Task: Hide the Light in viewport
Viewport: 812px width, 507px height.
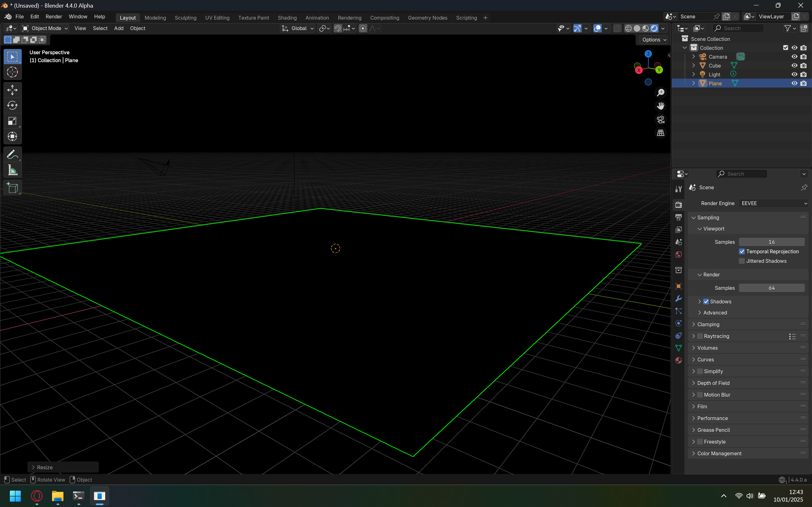Action: 794,75
